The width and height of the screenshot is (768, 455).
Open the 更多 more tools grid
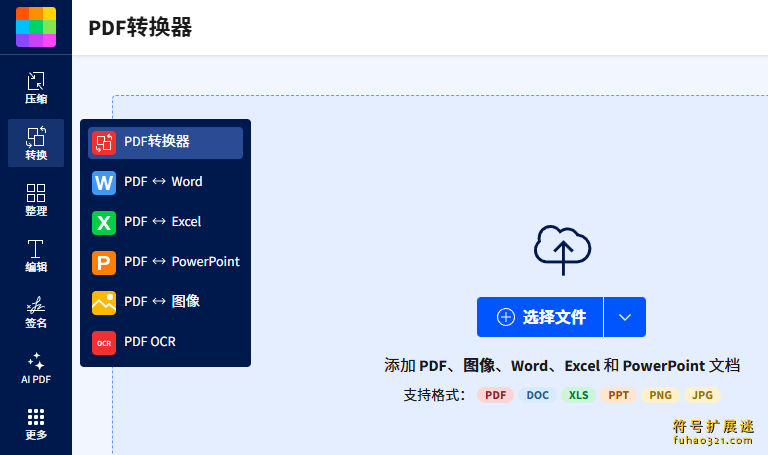click(x=36, y=424)
